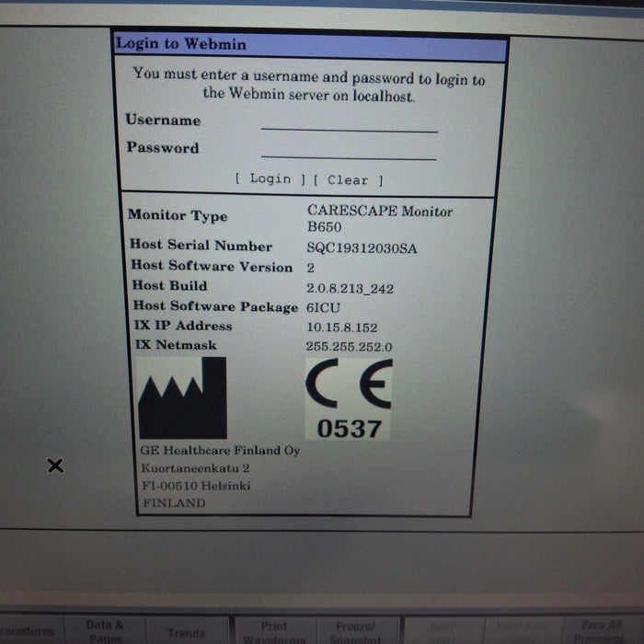
Task: Reset fields with the [ Clear ] button
Action: (349, 180)
